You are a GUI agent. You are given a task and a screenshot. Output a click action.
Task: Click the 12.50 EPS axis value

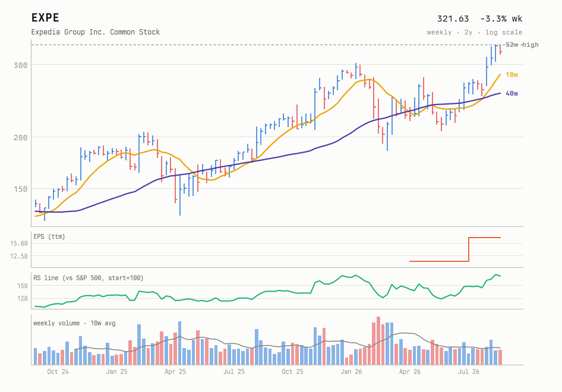coord(18,256)
